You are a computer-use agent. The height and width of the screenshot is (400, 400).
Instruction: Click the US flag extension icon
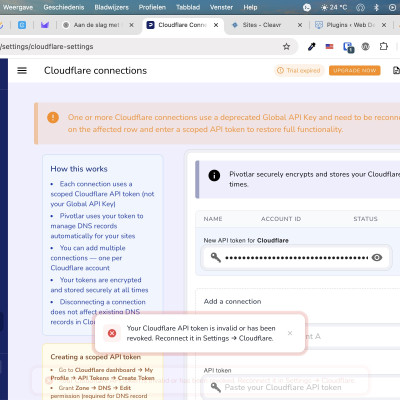(x=329, y=47)
